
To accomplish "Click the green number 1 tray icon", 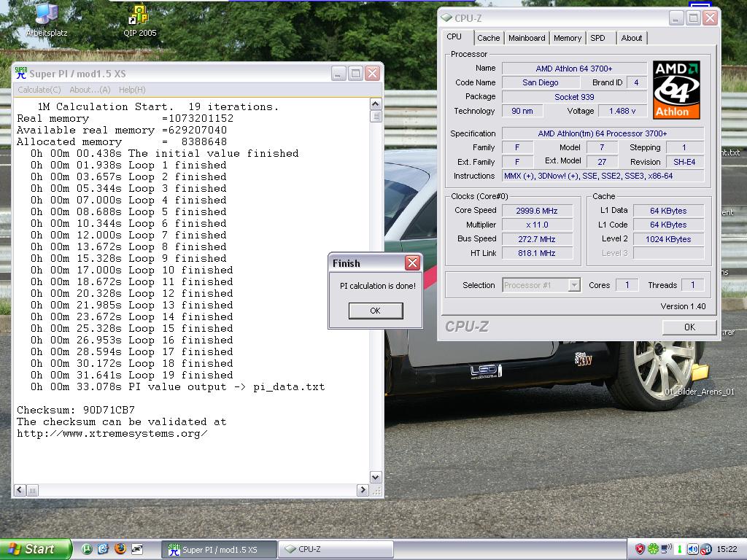I will pos(679,549).
